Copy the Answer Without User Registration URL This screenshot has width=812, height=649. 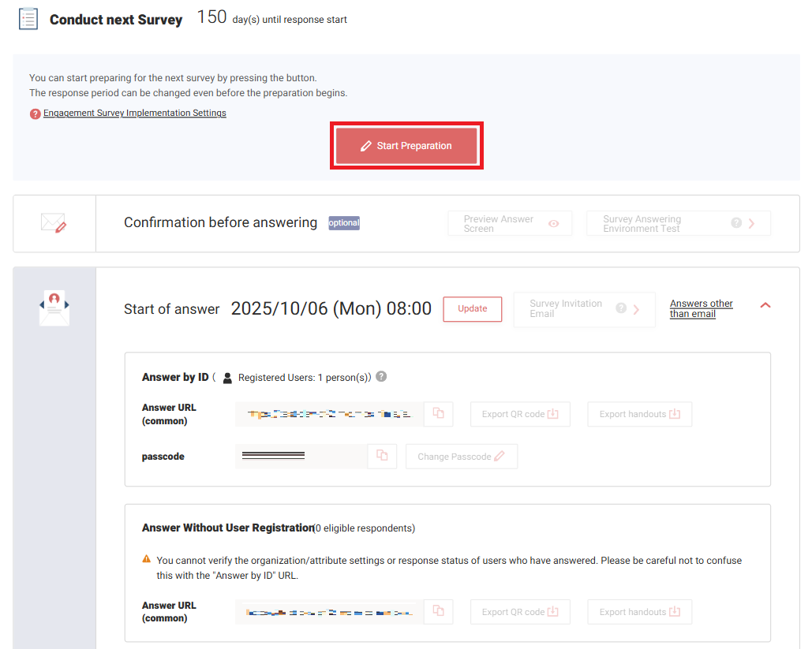point(439,611)
